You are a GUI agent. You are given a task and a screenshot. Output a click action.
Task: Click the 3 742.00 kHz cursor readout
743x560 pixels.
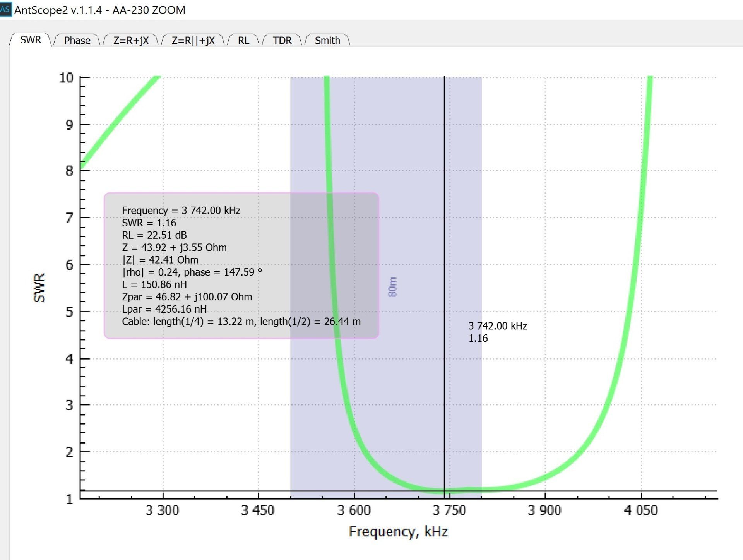(x=498, y=326)
